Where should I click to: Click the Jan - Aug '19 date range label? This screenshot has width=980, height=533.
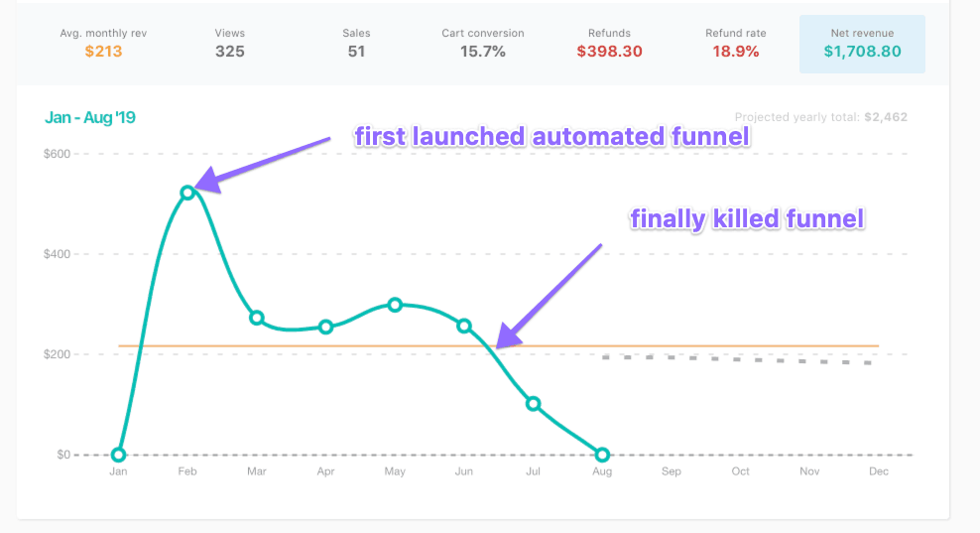(x=90, y=117)
